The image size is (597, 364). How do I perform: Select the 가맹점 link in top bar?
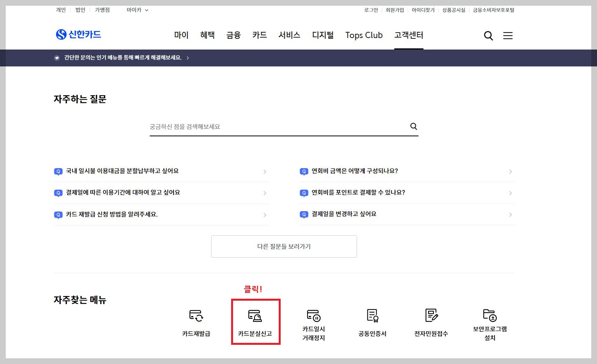pyautogui.click(x=103, y=10)
